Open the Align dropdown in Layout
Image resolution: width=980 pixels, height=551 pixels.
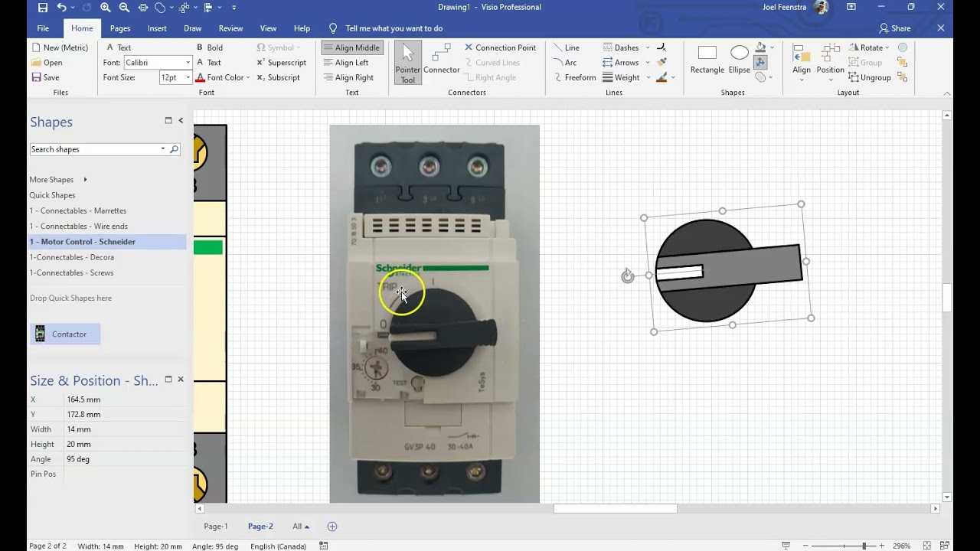pyautogui.click(x=802, y=63)
